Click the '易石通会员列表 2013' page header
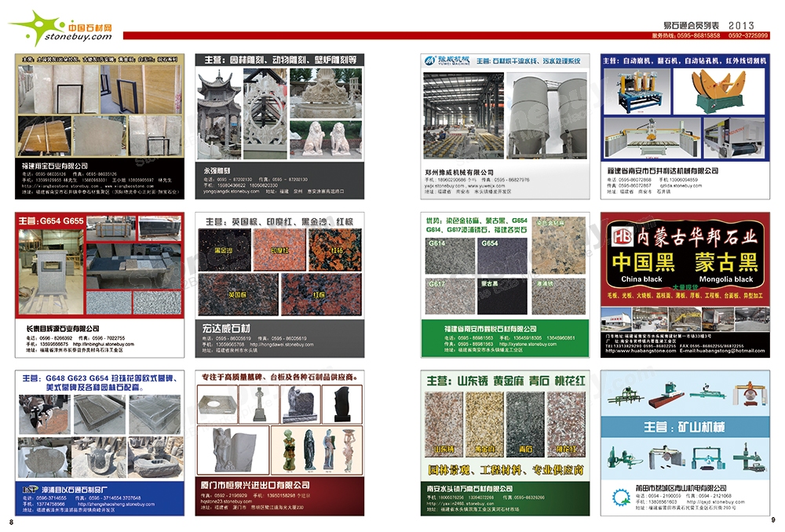785x532 pixels. (x=708, y=26)
